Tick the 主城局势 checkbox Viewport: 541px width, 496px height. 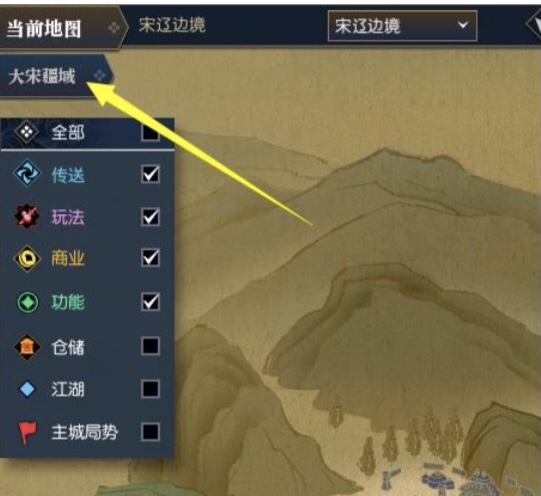click(x=150, y=432)
